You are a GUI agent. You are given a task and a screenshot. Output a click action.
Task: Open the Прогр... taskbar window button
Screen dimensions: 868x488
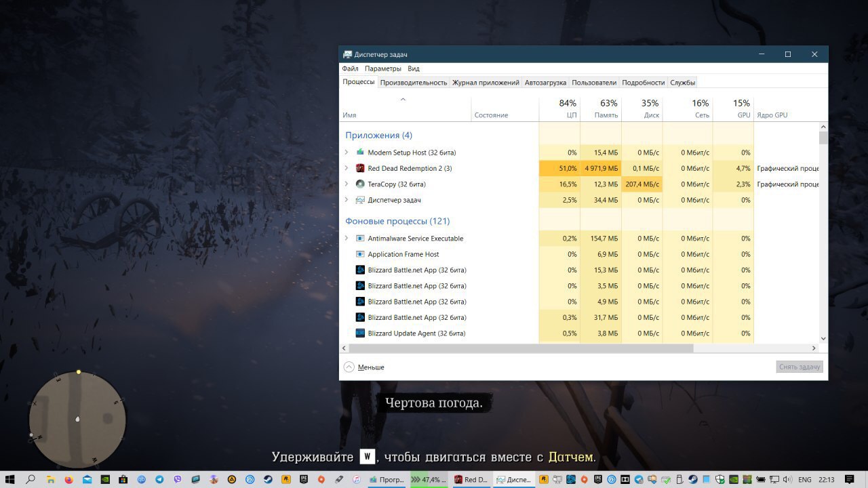(x=387, y=479)
